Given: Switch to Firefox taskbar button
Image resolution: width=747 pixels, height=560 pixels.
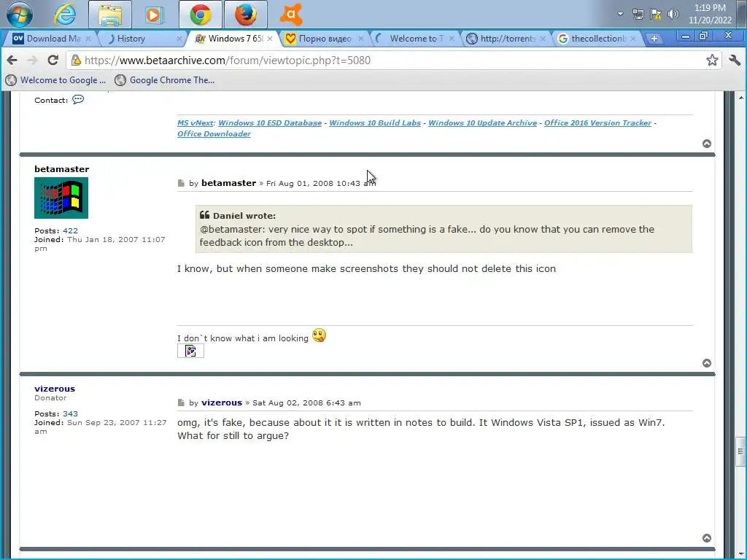Looking at the screenshot, I should click(245, 15).
